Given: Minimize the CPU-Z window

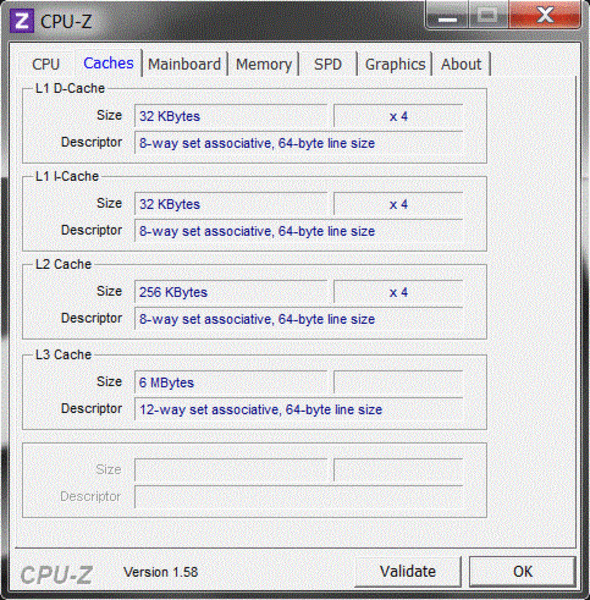Looking at the screenshot, I should tap(447, 15).
